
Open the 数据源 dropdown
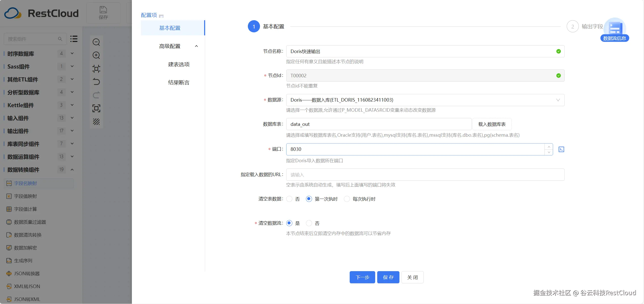(x=425, y=100)
